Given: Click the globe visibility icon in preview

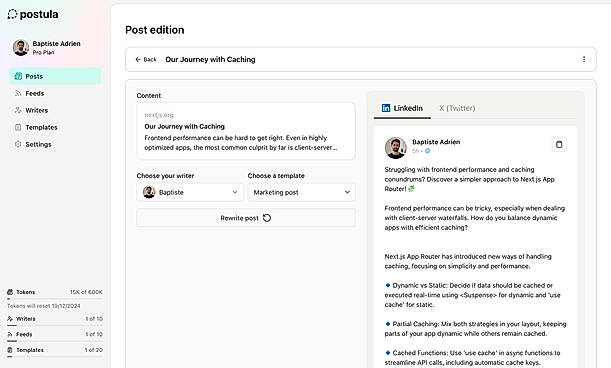Looking at the screenshot, I should (427, 150).
